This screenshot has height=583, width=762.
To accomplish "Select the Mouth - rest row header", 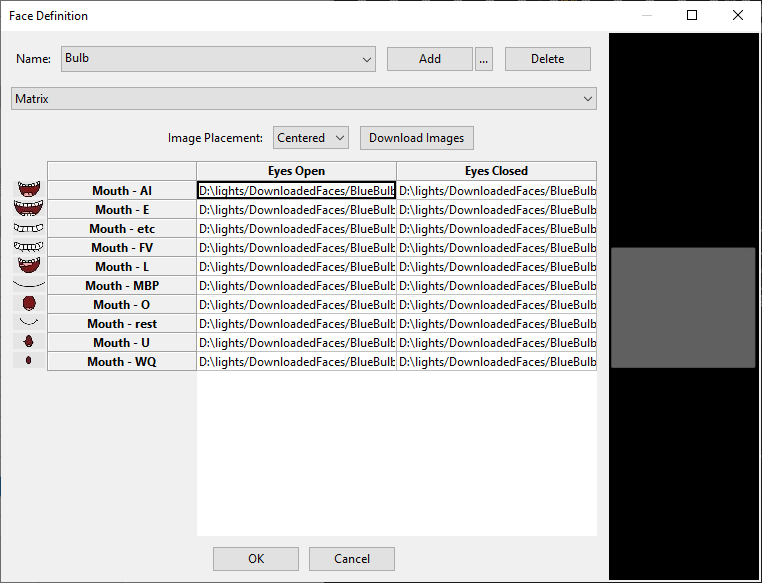I will point(122,323).
